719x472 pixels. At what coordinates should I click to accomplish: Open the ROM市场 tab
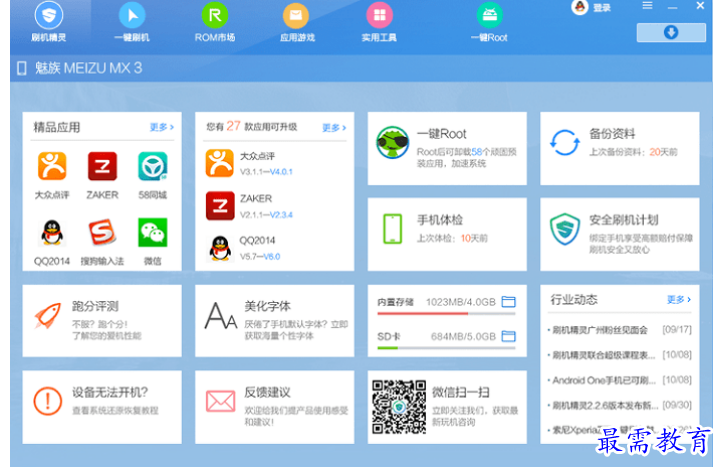[x=215, y=22]
